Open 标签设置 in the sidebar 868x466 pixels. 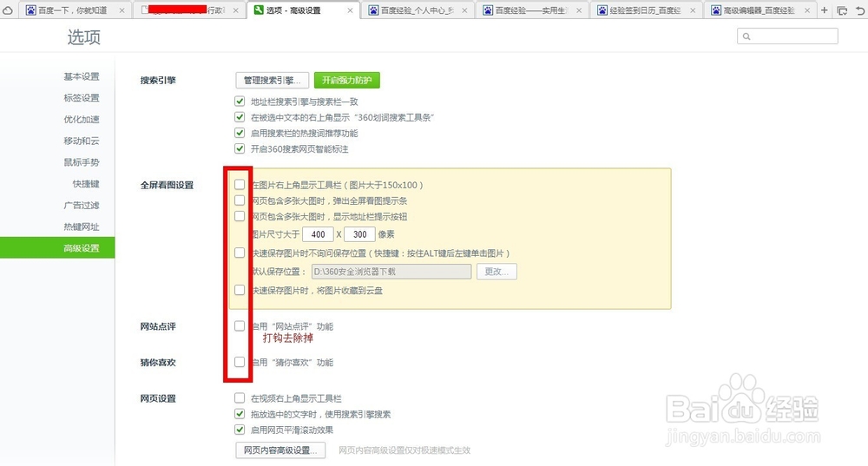point(82,98)
